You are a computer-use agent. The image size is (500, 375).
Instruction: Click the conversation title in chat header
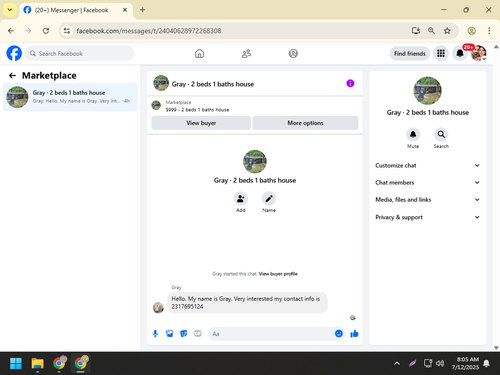coord(213,84)
